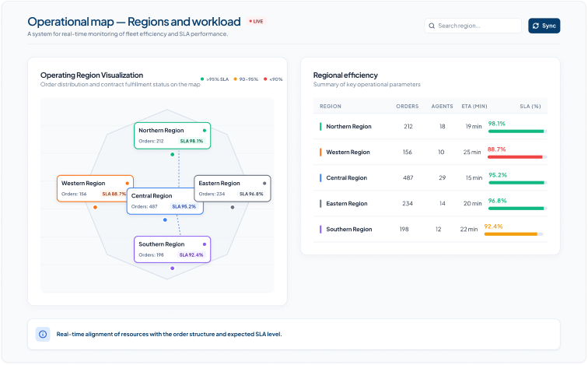Click the SLA (%) column header

(x=530, y=107)
